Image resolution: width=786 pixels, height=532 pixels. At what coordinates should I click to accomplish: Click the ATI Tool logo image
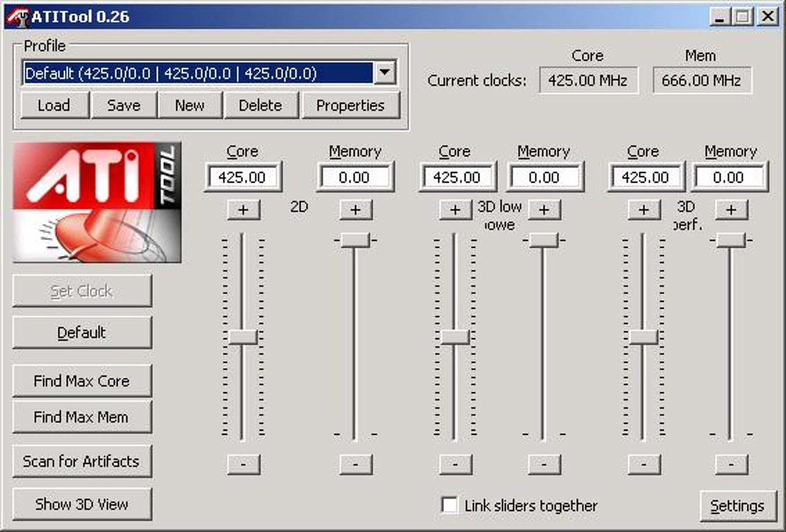pyautogui.click(x=97, y=202)
